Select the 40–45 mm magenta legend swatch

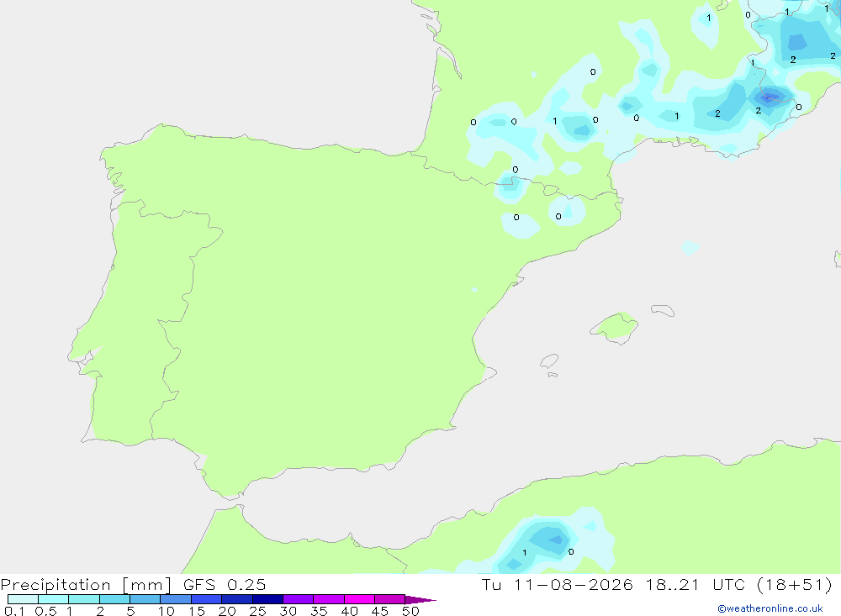(359, 599)
